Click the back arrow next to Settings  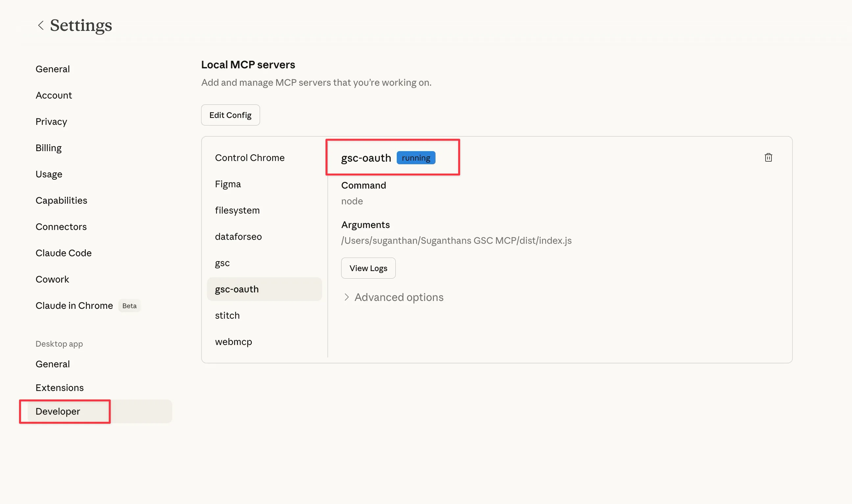pyautogui.click(x=41, y=26)
